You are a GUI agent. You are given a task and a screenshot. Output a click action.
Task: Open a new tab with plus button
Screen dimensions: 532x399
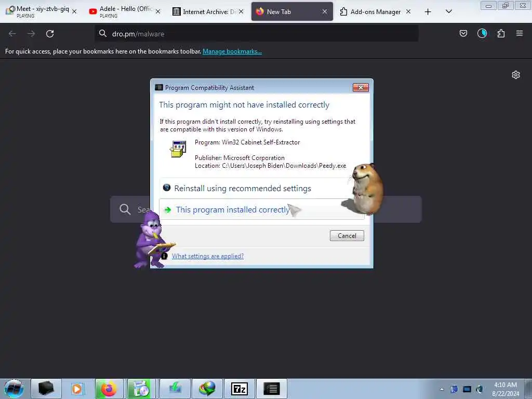pos(428,12)
